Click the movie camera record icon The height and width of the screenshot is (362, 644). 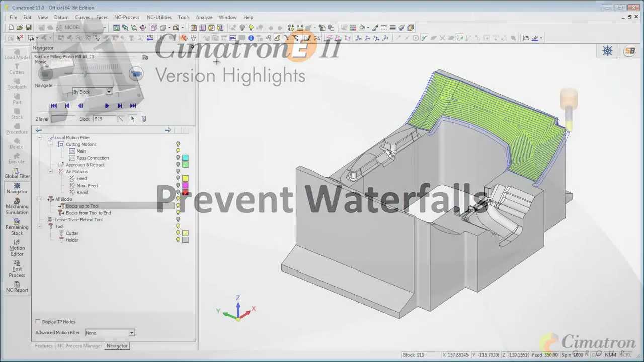[x=136, y=74]
